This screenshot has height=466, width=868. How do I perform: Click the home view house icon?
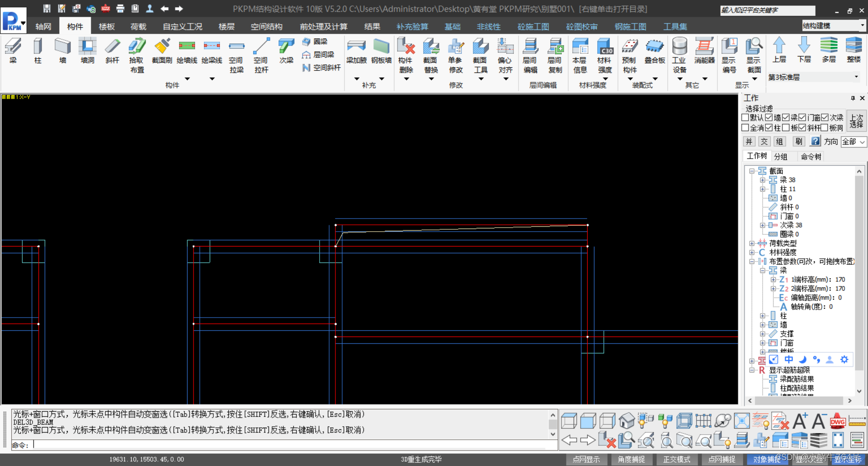(627, 421)
